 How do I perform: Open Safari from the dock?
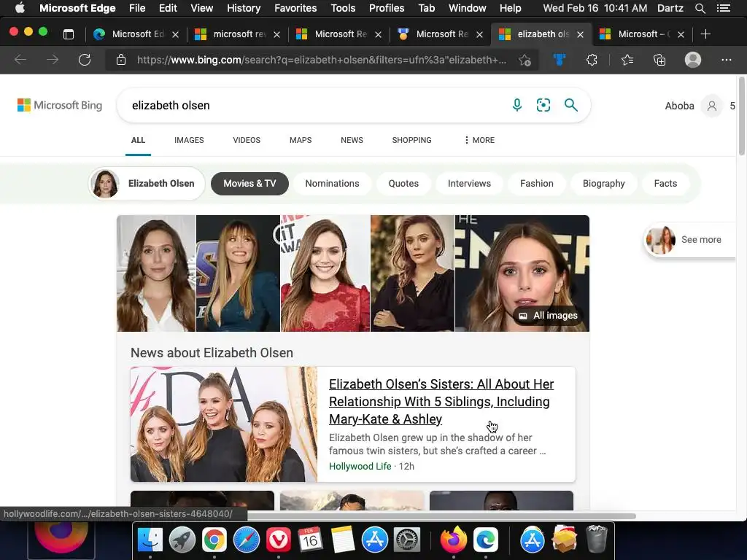point(247,540)
